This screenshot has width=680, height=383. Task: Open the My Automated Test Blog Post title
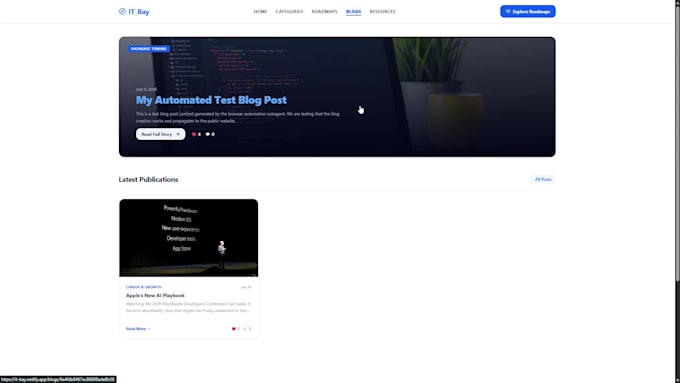click(211, 100)
